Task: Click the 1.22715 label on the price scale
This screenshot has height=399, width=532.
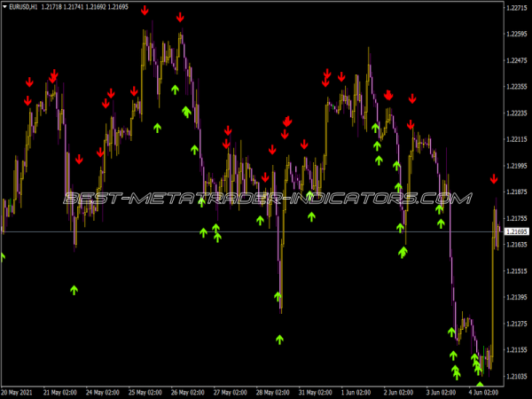Action: [x=515, y=8]
